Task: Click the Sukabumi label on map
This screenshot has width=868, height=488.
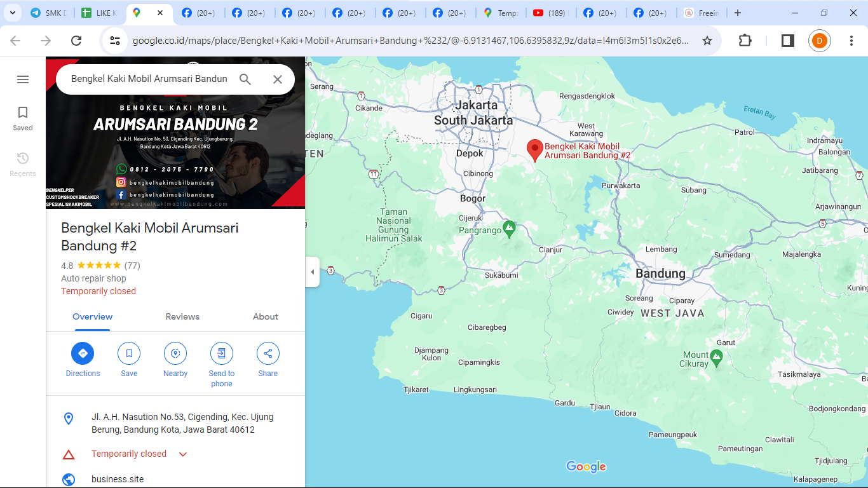Action: click(501, 275)
